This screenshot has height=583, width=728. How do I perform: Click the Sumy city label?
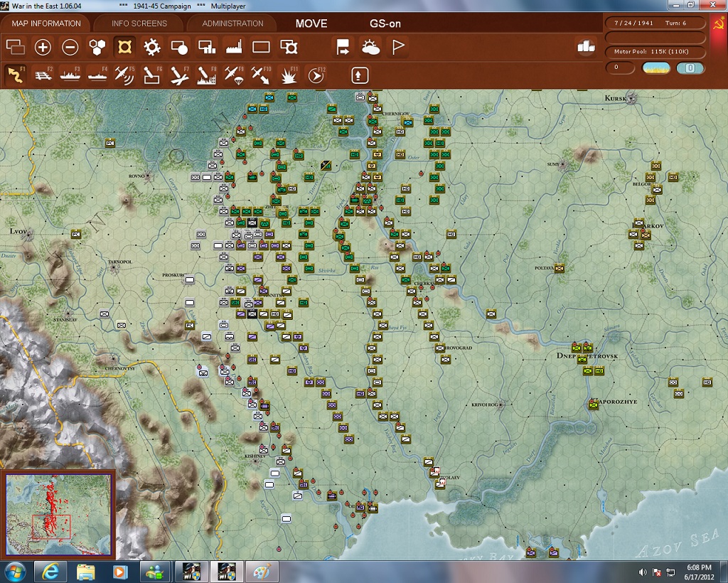tap(553, 164)
